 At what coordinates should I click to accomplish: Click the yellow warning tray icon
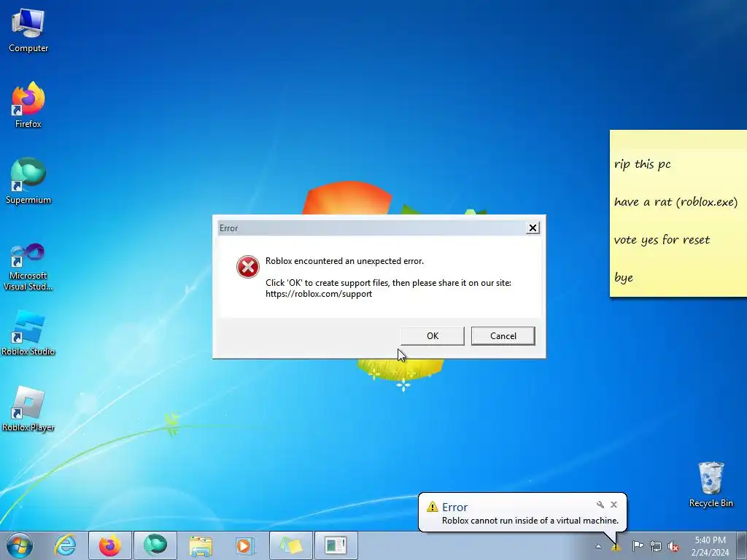pyautogui.click(x=616, y=547)
